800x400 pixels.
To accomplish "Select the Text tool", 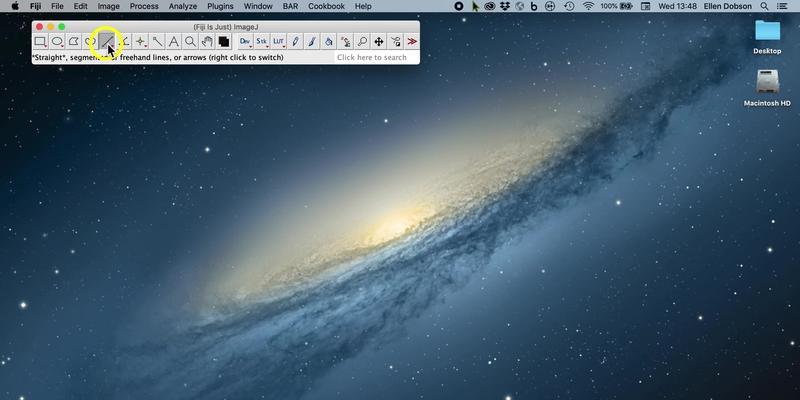I will tap(173, 41).
